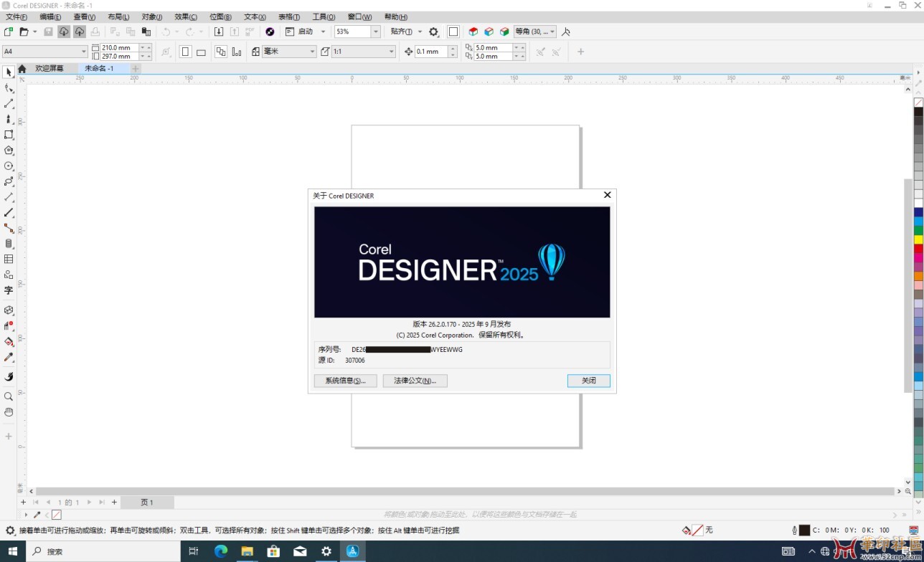Select the Table tool
Image resolution: width=924 pixels, height=562 pixels.
point(9,259)
